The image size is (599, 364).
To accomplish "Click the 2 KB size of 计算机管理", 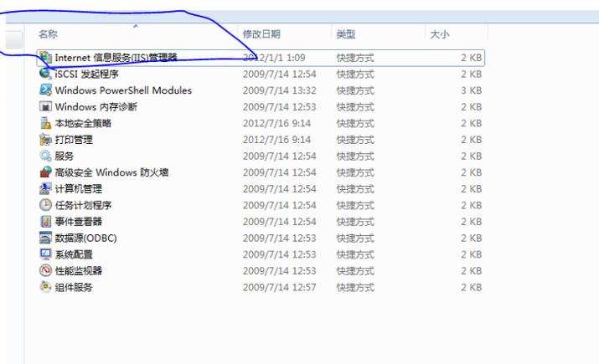I will click(471, 189).
